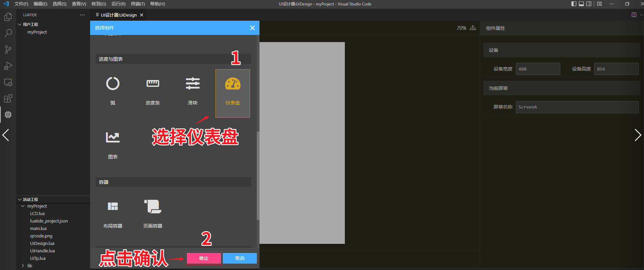
Task: Toggle the bottom panel layout icon
Action: (581, 4)
